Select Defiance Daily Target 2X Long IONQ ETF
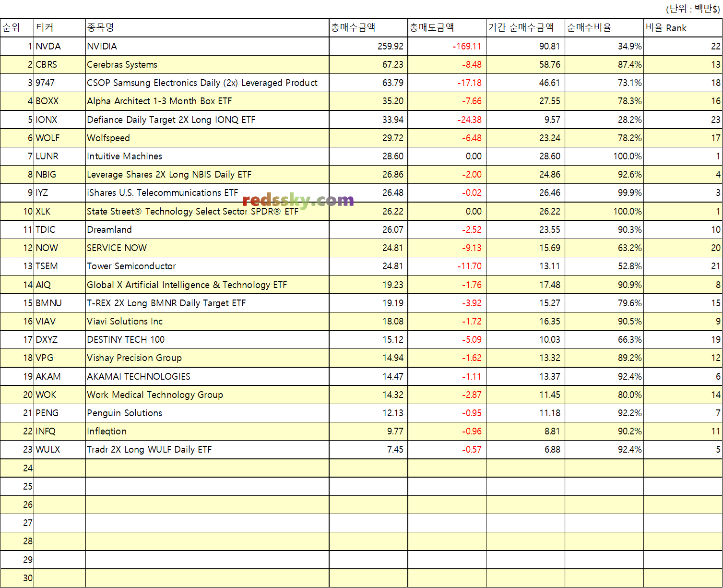 (x=207, y=120)
